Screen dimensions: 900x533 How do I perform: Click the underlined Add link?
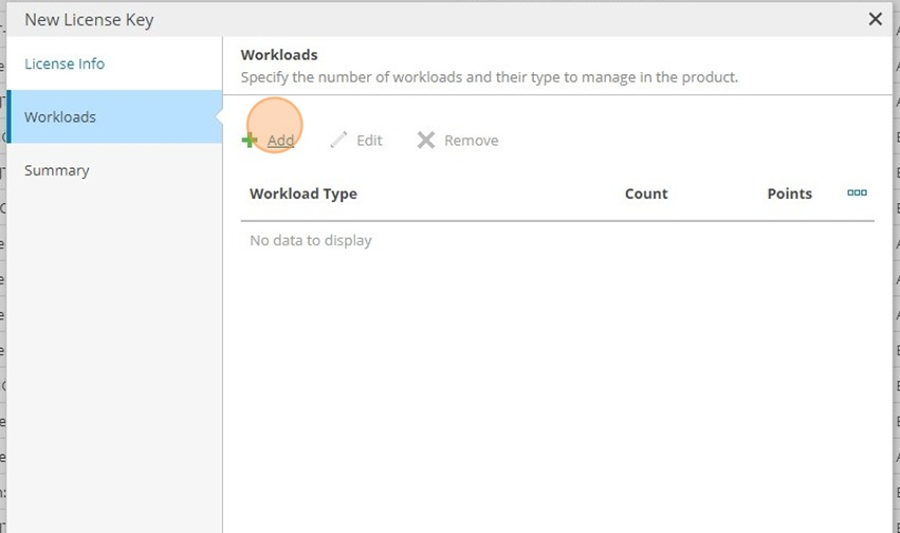coord(281,140)
